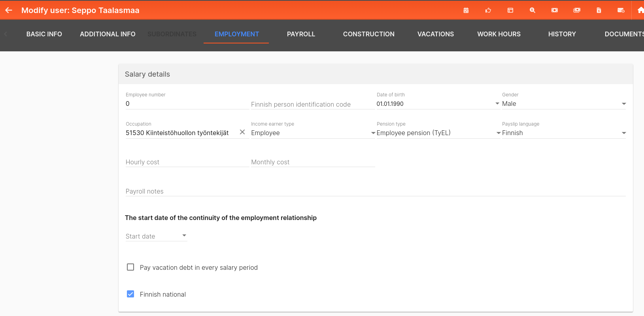This screenshot has height=316, width=644.
Task: Open the Date of birth dropdown arrow
Action: [x=497, y=103]
